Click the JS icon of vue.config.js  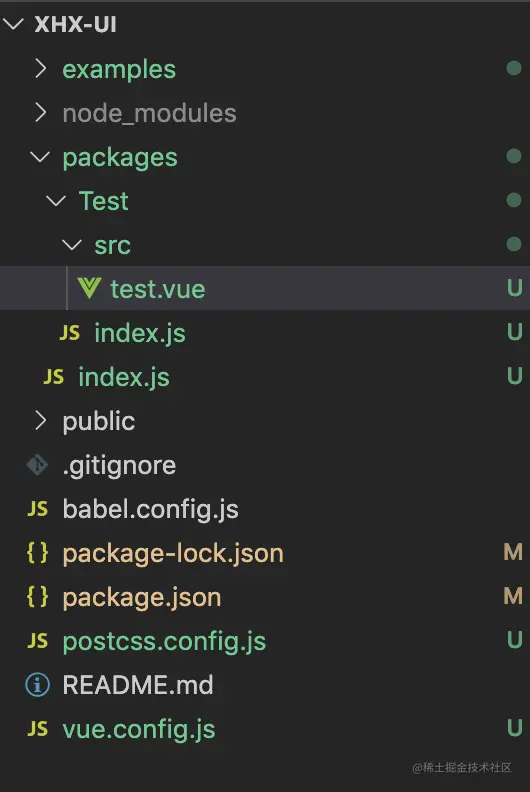(x=37, y=729)
